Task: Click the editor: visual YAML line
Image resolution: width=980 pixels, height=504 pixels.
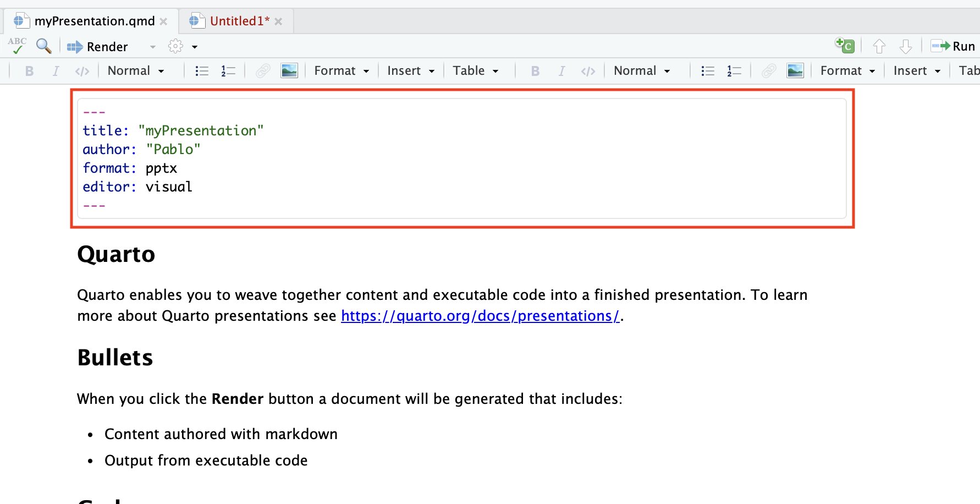Action: 137,187
